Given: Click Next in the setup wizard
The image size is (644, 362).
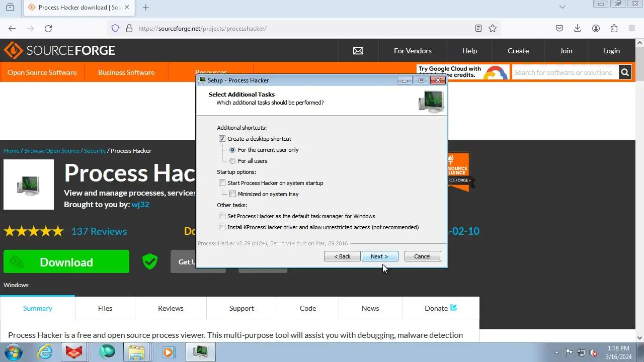Looking at the screenshot, I should (x=380, y=256).
